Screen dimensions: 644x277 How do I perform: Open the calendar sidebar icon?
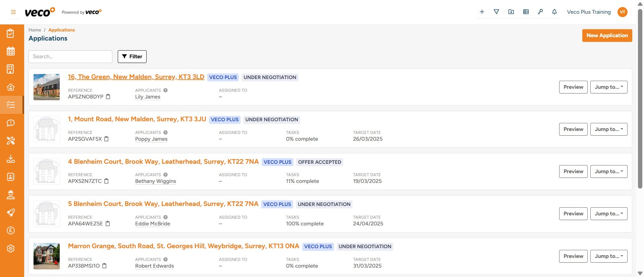tap(11, 51)
